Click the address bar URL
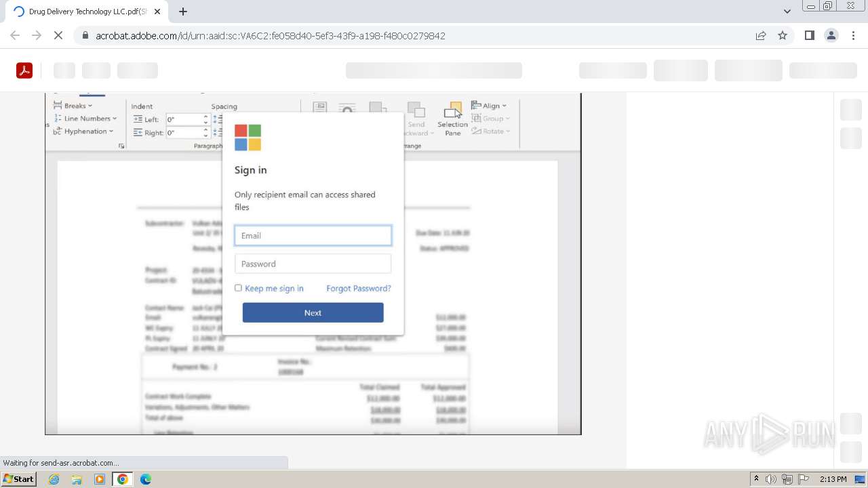868x488 pixels. [x=270, y=36]
